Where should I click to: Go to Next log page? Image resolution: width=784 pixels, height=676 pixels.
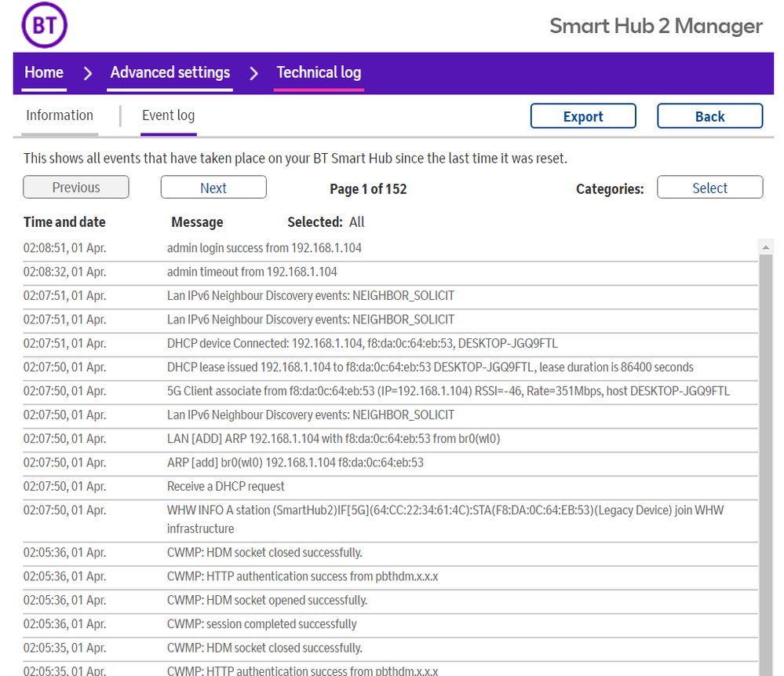click(x=213, y=188)
